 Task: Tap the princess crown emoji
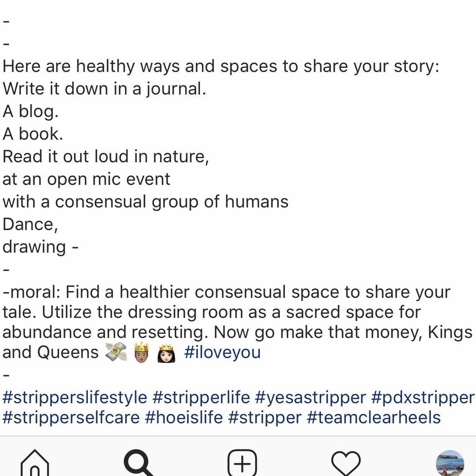(x=166, y=352)
